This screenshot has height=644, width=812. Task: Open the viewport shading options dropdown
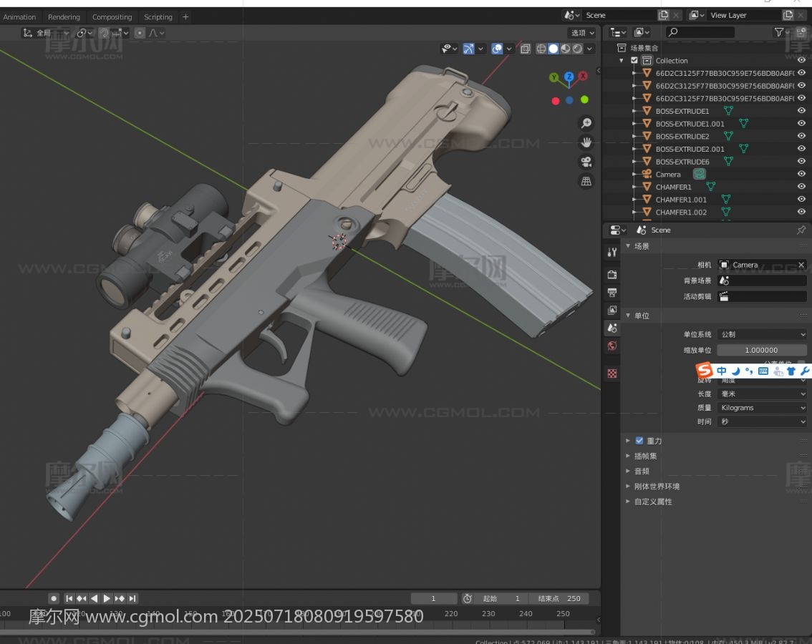click(589, 49)
